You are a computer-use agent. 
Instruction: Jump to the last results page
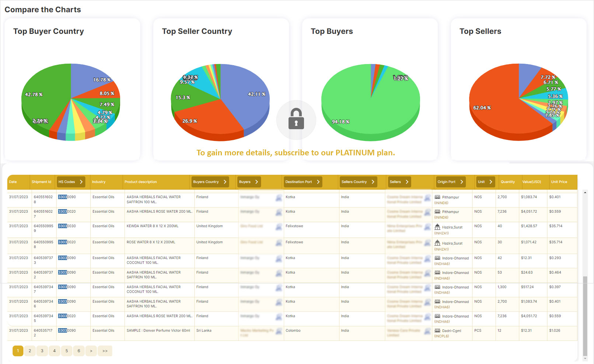coord(105,351)
